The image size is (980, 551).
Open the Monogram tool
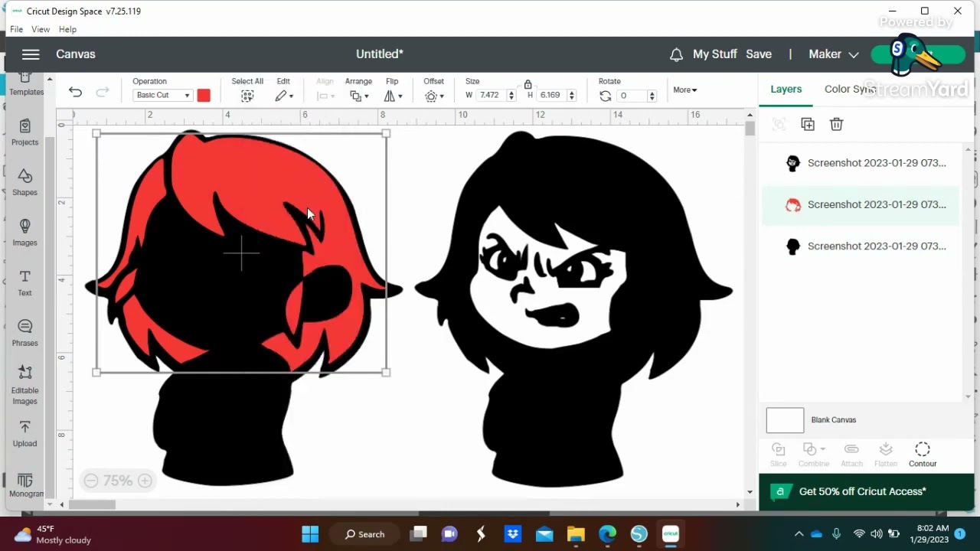click(26, 485)
